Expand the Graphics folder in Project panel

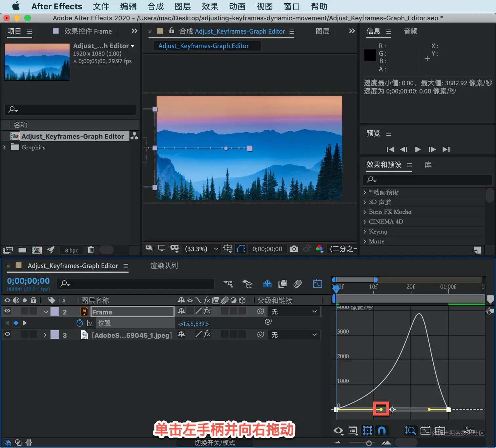(4, 147)
